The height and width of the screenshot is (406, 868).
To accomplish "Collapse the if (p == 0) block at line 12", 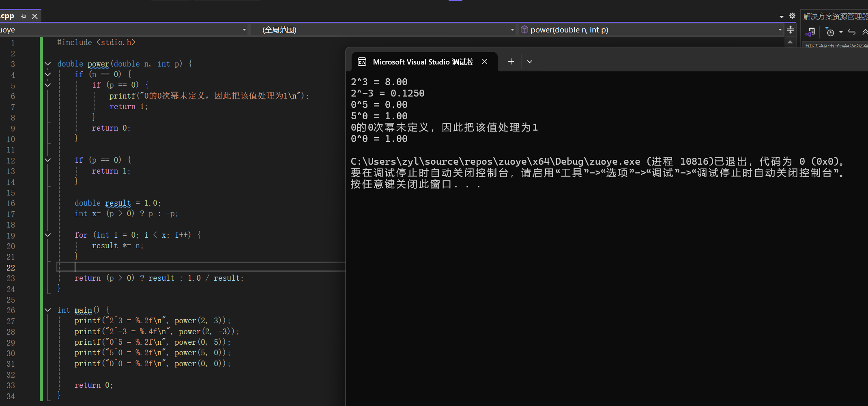I will pos(48,160).
